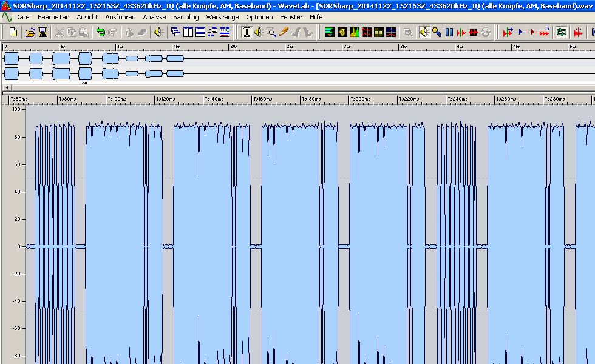Toggle the pause button in transport bar
The width and height of the screenshot is (595, 364).
pyautogui.click(x=449, y=32)
